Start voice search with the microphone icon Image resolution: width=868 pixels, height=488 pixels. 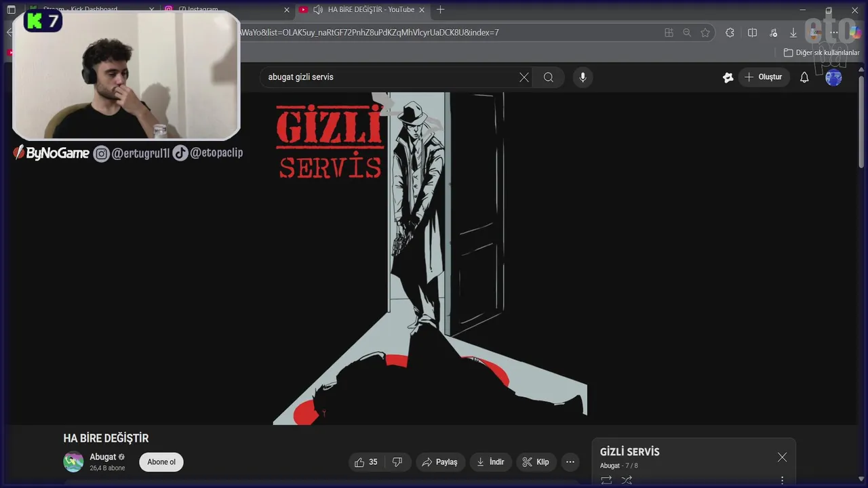(583, 77)
